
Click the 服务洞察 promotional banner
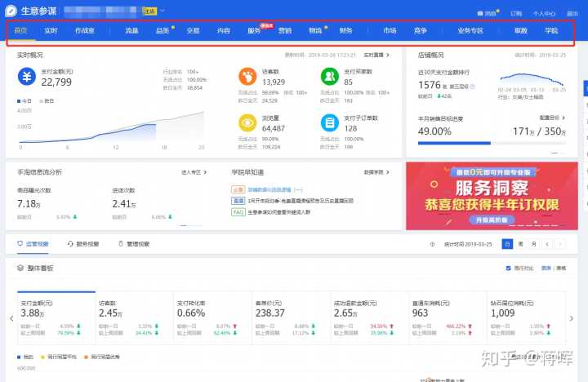click(491, 196)
